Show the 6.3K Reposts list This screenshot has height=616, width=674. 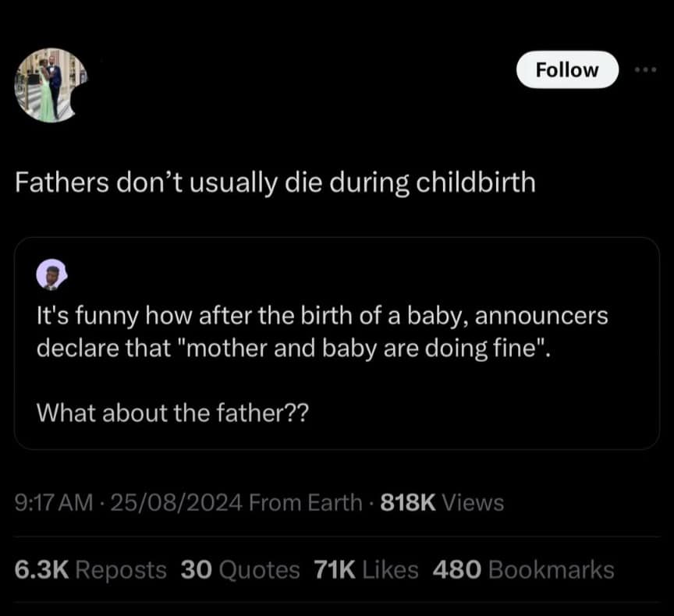click(90, 569)
